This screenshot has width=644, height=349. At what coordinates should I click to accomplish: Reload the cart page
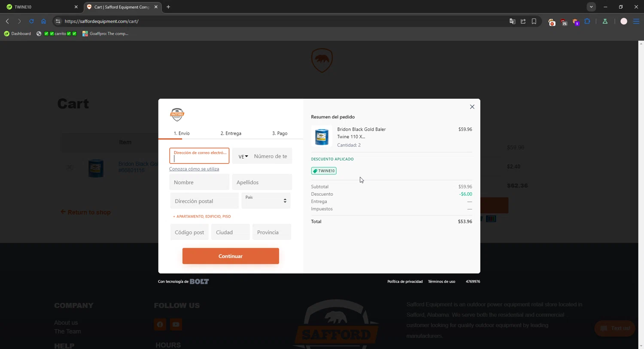(31, 21)
